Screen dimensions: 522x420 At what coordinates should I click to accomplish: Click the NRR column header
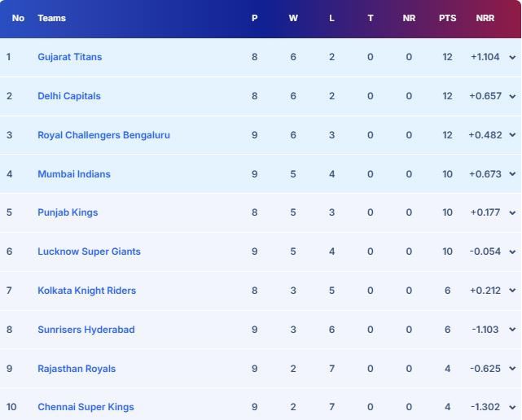[485, 18]
